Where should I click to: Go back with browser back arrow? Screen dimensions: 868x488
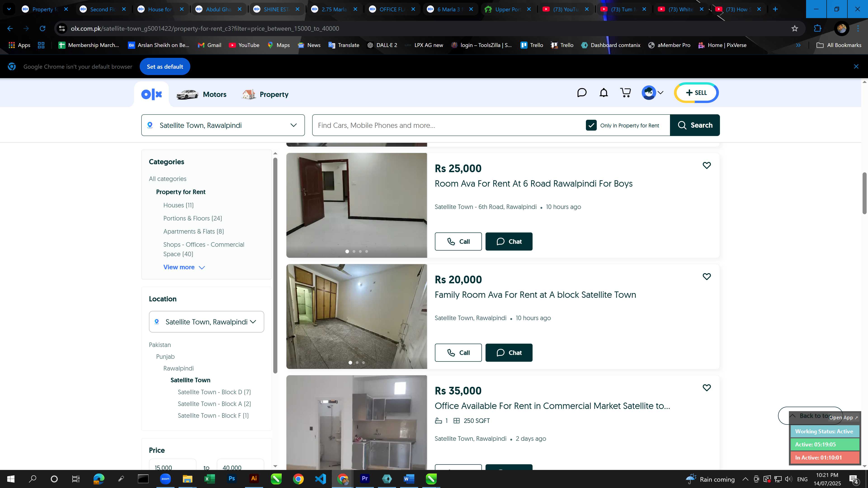tap(10, 29)
